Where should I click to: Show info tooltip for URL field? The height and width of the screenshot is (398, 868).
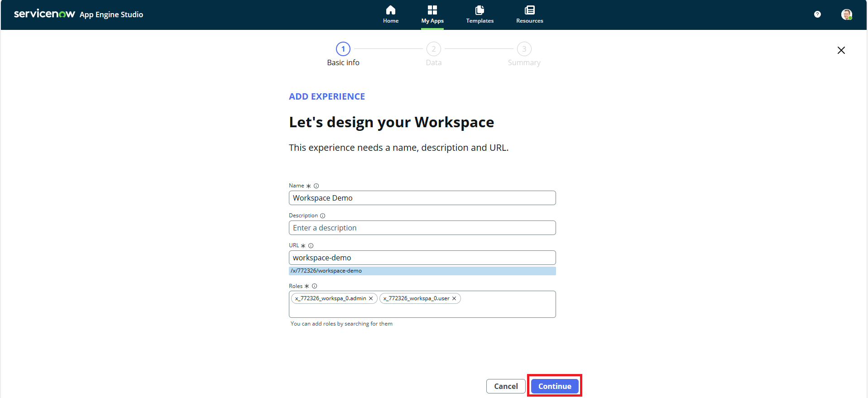tap(311, 246)
